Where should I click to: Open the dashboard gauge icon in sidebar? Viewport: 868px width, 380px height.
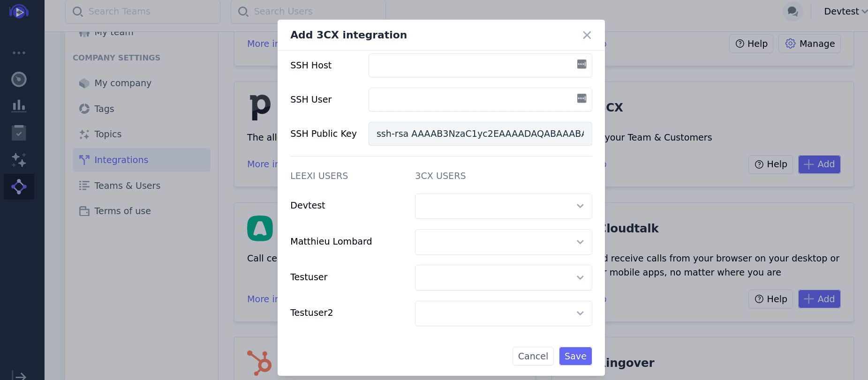pyautogui.click(x=19, y=79)
